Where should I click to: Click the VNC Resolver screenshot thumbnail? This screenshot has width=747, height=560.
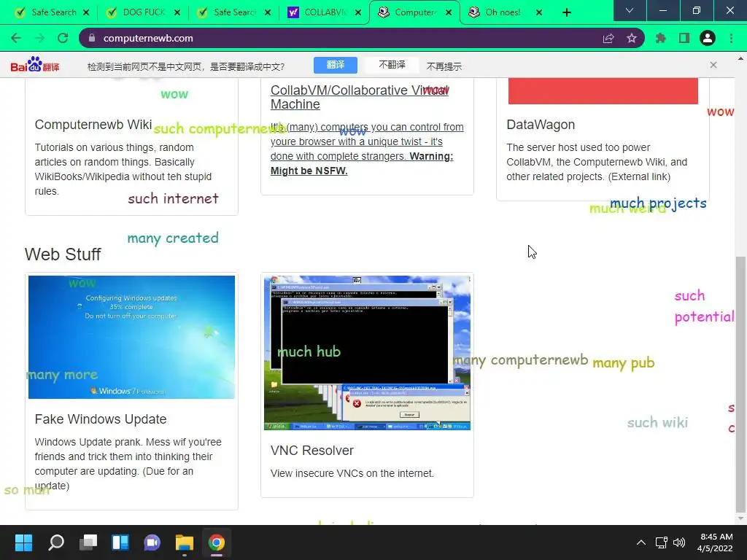(x=368, y=353)
